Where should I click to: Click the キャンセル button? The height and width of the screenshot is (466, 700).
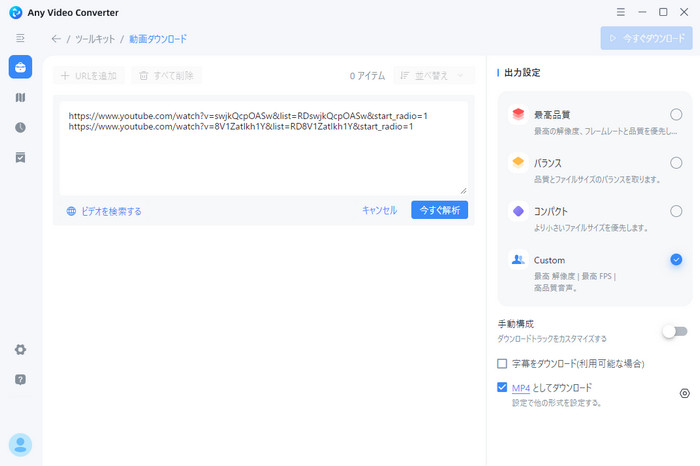[x=379, y=210]
